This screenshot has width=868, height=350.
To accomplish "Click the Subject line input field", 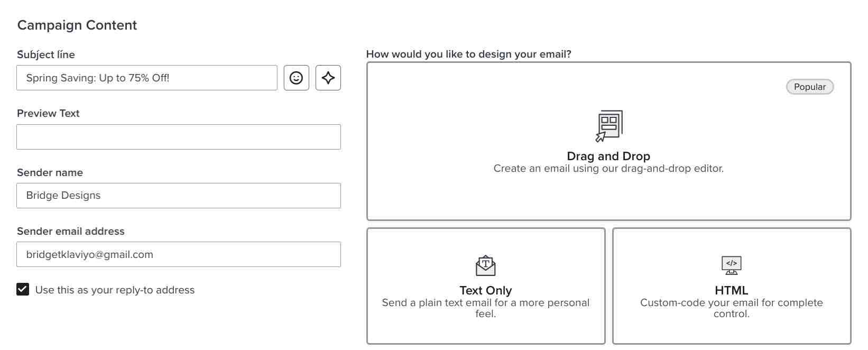I will [x=147, y=78].
